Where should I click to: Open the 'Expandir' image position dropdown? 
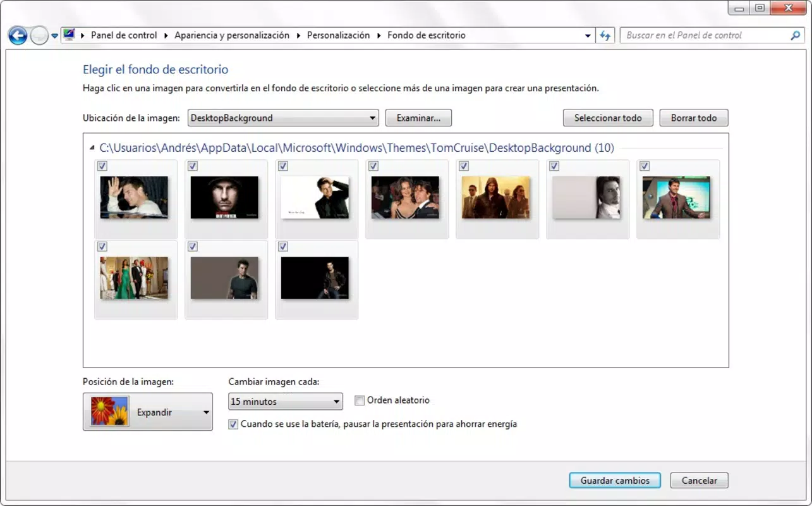click(x=148, y=412)
